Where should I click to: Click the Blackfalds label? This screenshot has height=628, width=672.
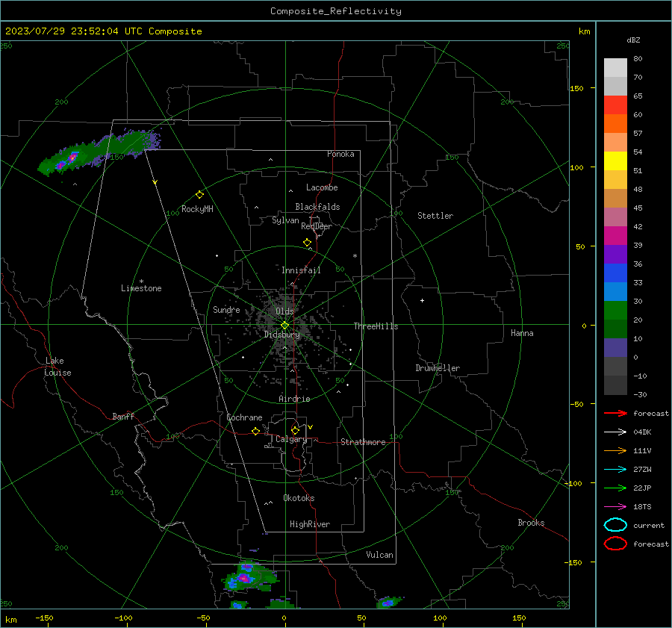click(x=317, y=207)
